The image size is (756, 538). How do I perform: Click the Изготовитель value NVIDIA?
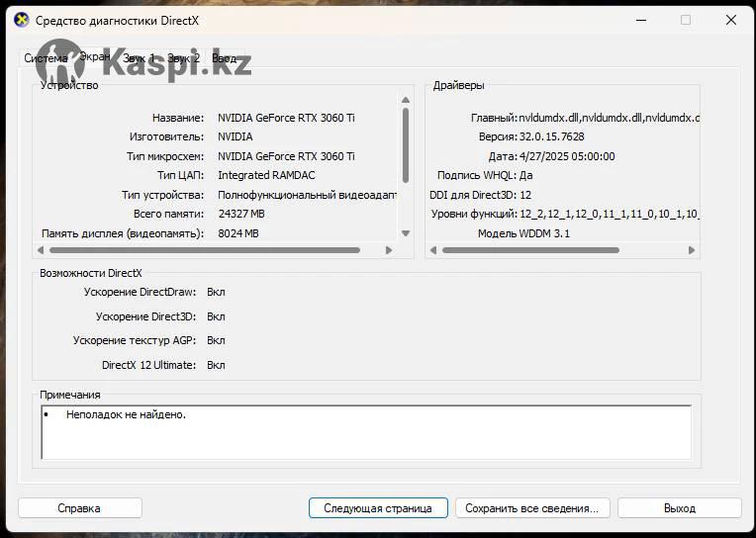pos(236,136)
